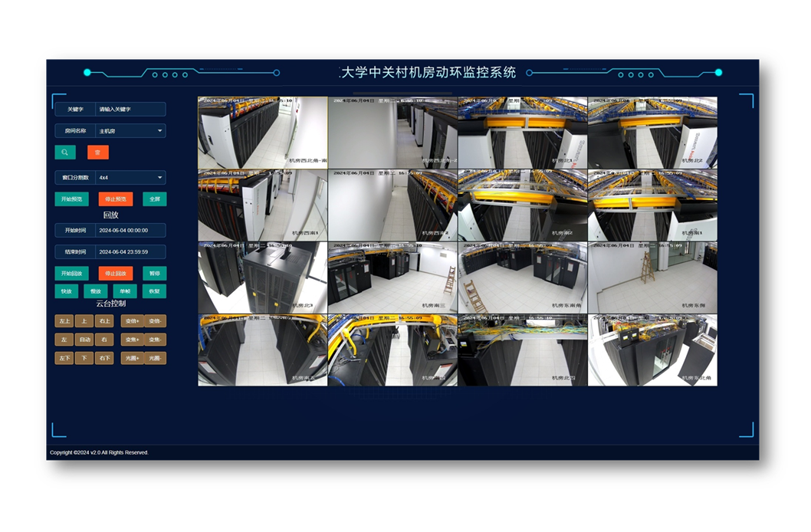This screenshot has width=811, height=532.
Task: Click the magnifier search icon button
Action: 65,153
